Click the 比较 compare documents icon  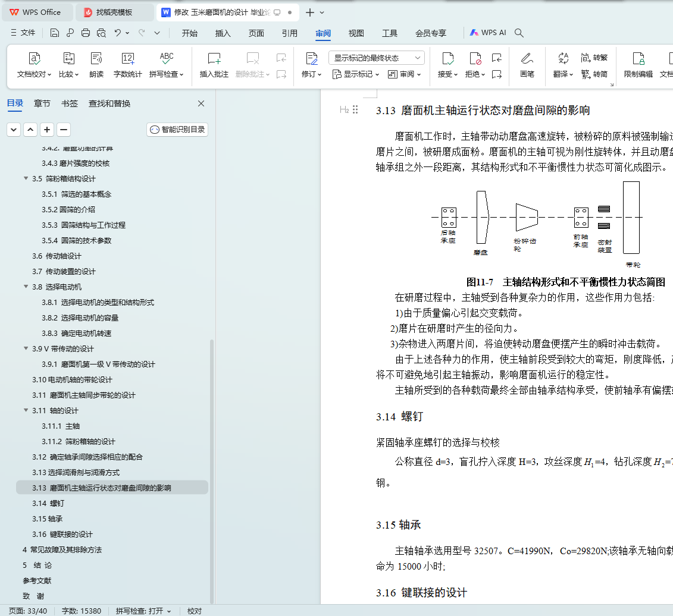pos(68,65)
